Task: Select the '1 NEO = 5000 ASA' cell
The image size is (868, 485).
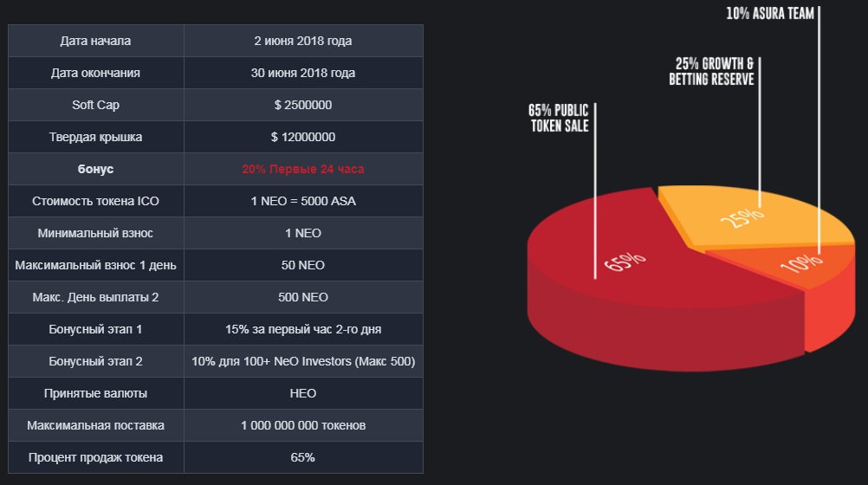Action: click(x=303, y=201)
